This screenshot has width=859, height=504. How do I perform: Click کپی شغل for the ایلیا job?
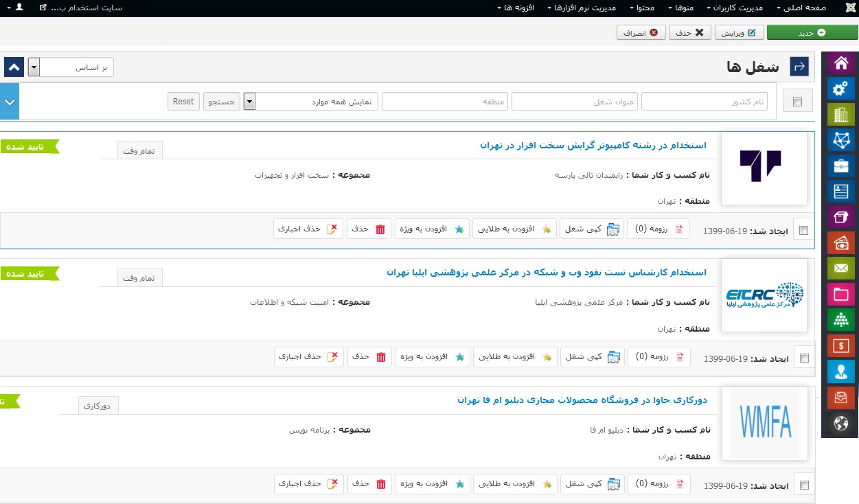pos(593,356)
